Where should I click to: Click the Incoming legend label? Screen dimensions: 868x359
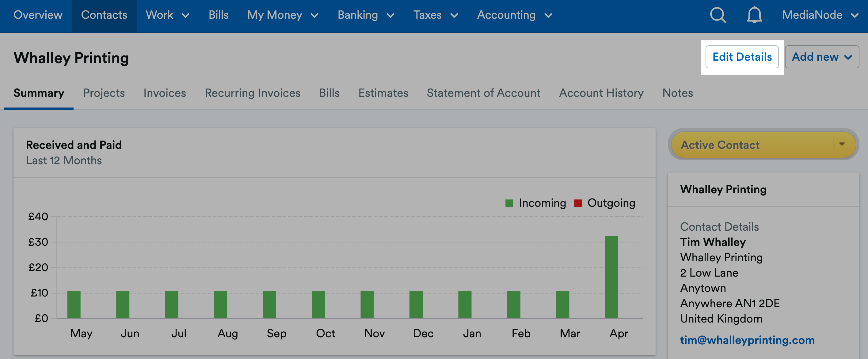[x=542, y=203]
